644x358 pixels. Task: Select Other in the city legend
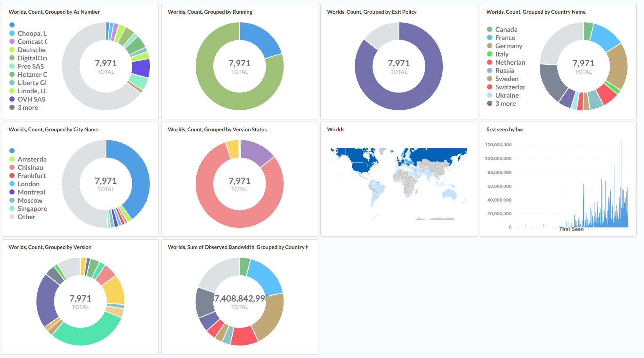22,217
